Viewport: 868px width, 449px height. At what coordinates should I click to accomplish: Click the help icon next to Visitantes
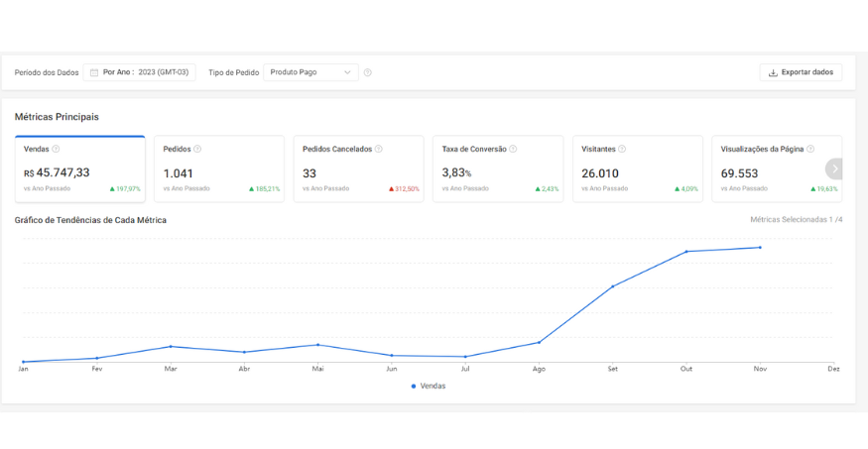click(x=622, y=149)
